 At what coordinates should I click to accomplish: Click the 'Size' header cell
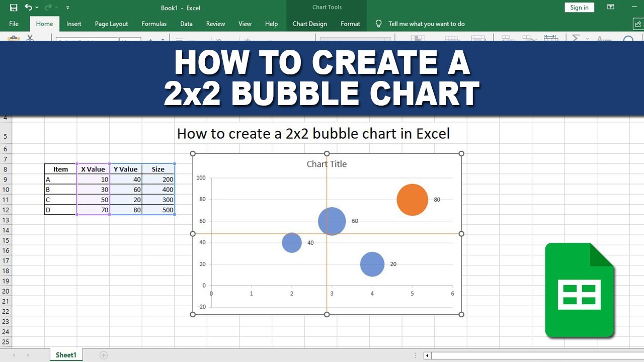(x=158, y=169)
